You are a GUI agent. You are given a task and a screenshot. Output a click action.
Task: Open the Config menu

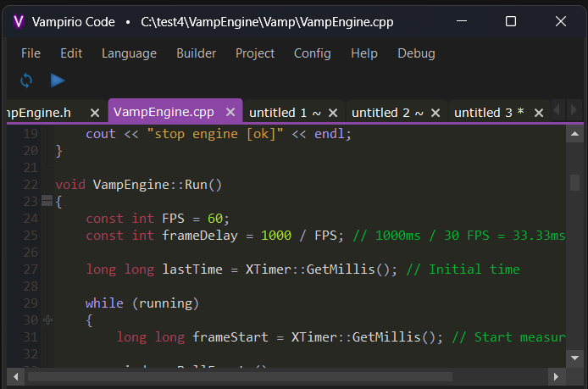pos(312,53)
